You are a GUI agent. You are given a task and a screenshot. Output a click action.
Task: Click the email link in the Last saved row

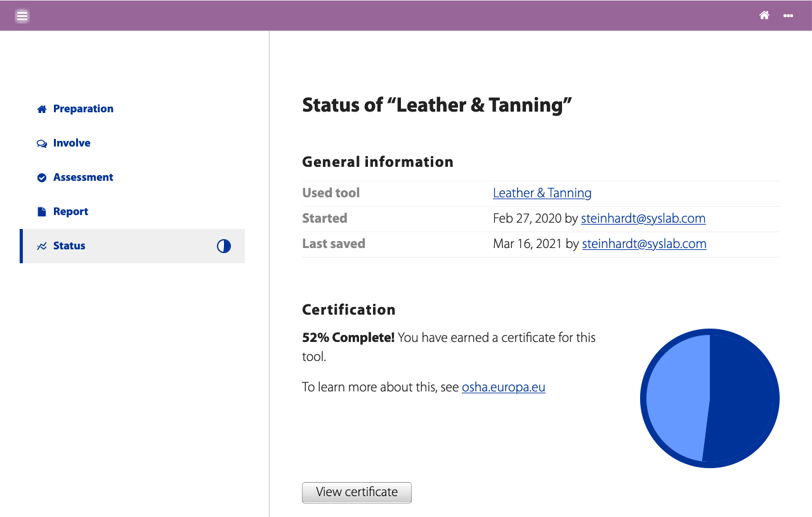click(x=644, y=244)
